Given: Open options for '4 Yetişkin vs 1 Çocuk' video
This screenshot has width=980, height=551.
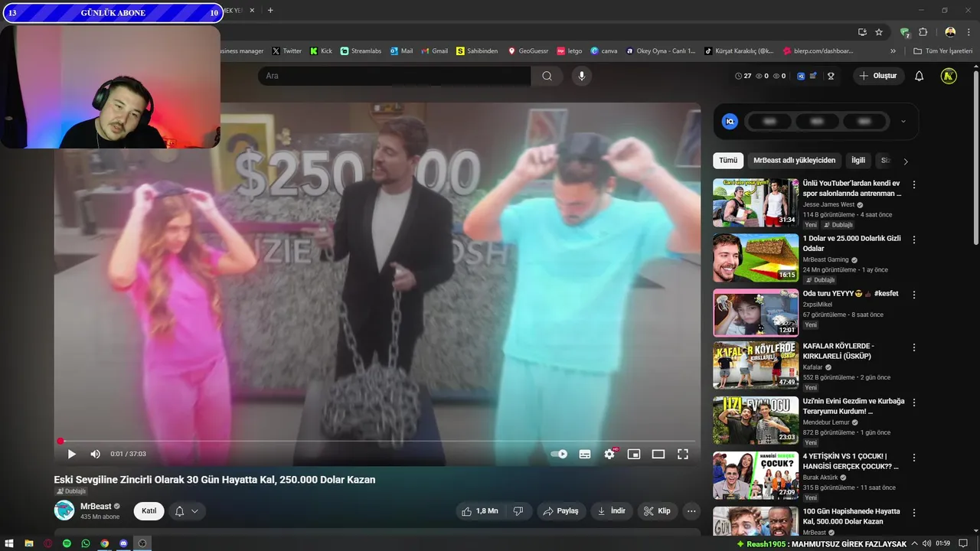Looking at the screenshot, I should 913,457.
